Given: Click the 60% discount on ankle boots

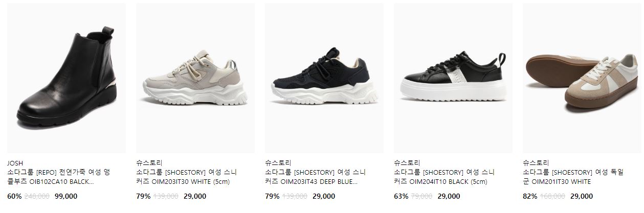Looking at the screenshot, I should coord(14,196).
